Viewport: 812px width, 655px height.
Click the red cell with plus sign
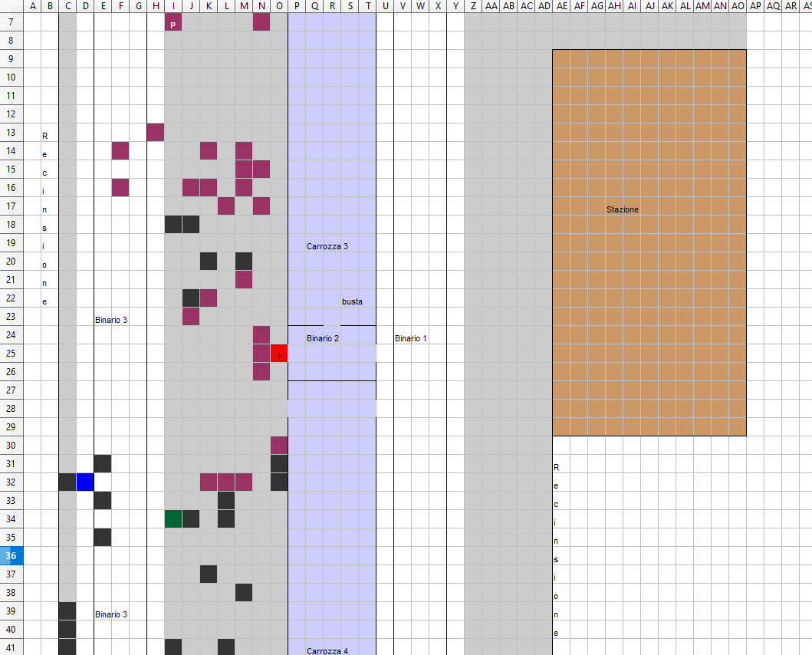pyautogui.click(x=279, y=354)
